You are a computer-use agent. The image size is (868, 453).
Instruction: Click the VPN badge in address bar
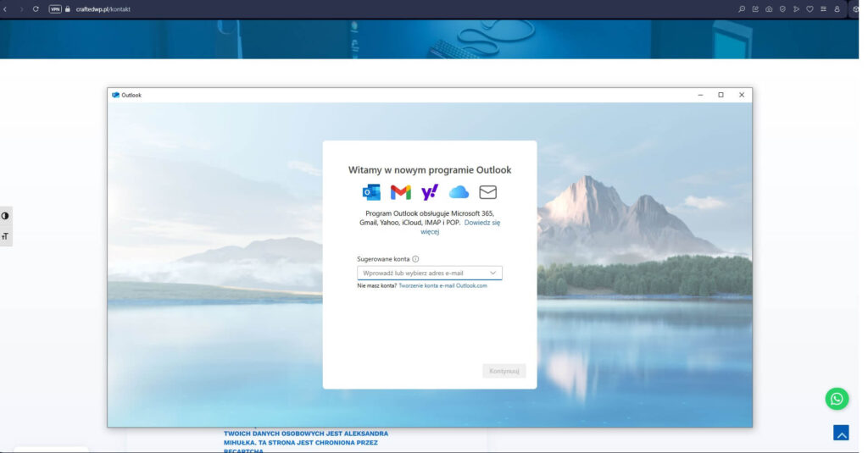click(55, 8)
